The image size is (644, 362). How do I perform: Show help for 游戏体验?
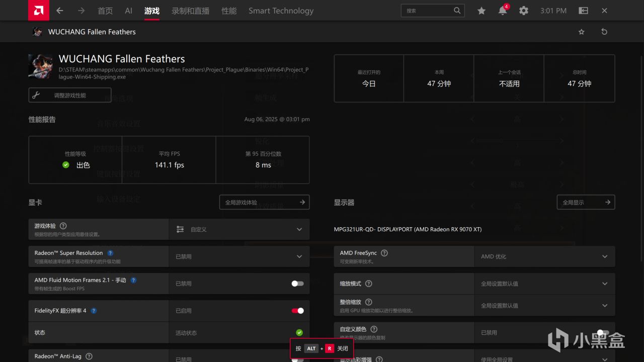[x=63, y=226]
